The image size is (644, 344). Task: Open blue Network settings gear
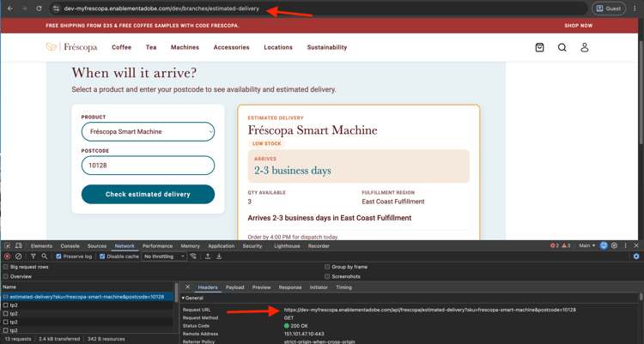[x=636, y=256]
